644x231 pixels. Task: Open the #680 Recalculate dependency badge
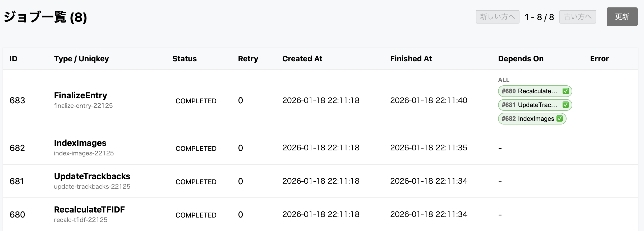tap(530, 91)
